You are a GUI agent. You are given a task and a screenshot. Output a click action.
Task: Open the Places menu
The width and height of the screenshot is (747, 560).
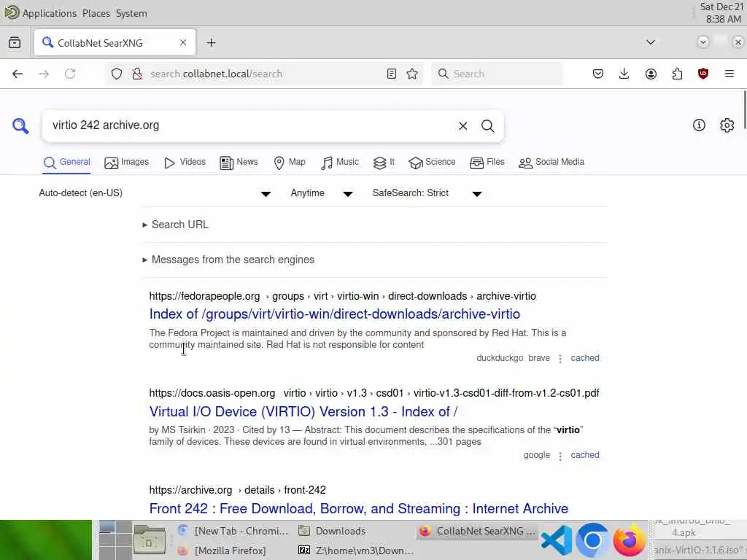[x=96, y=13]
